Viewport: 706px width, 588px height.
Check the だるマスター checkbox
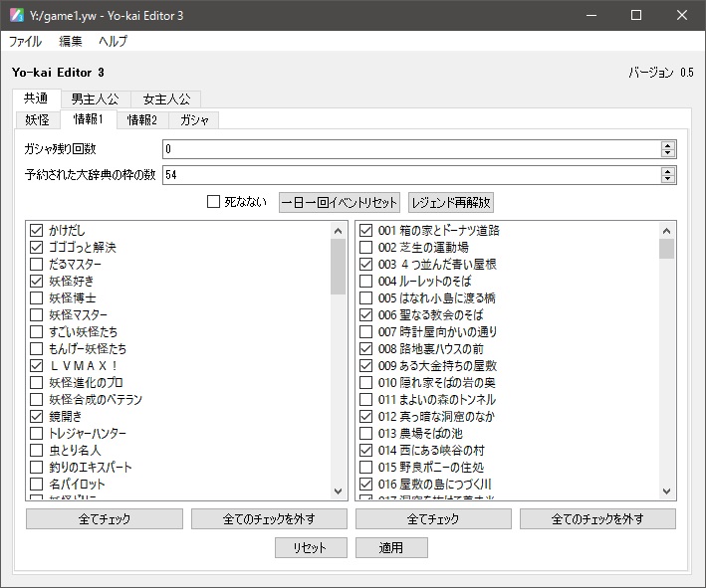point(37,264)
